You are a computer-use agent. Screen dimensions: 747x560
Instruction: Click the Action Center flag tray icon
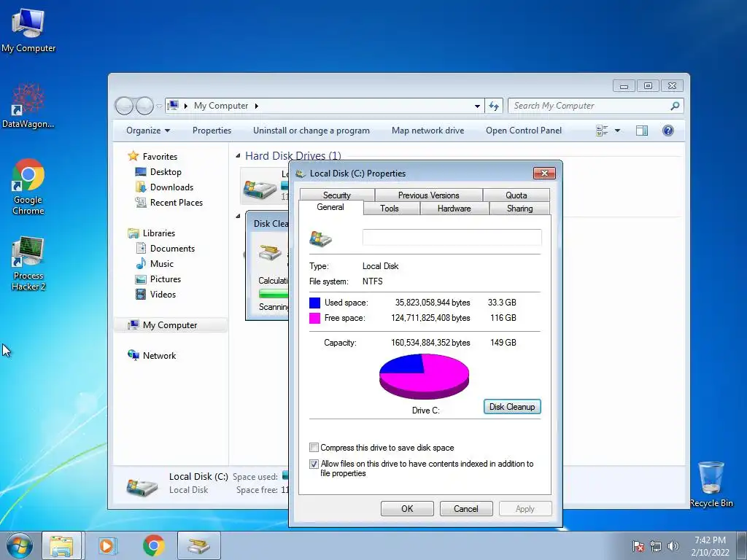(x=638, y=546)
